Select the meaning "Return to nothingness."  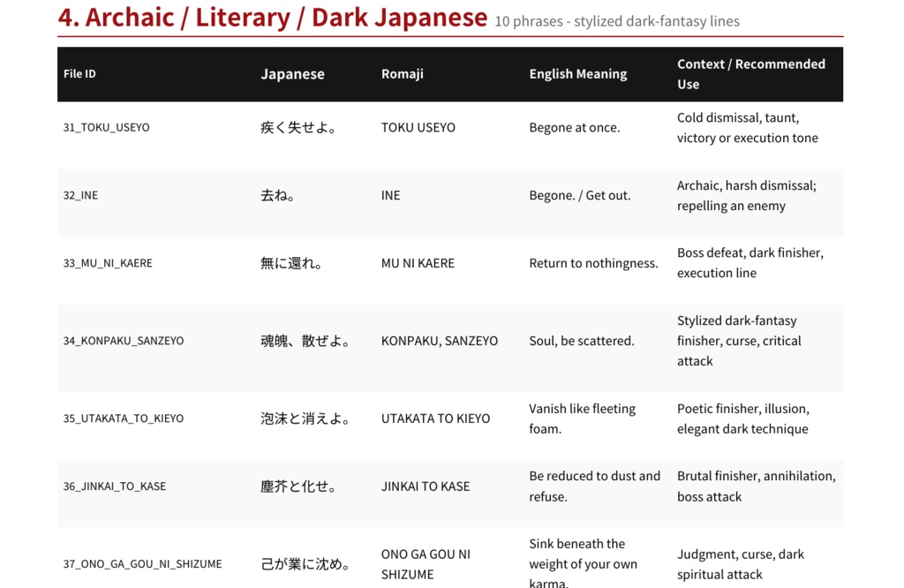click(593, 263)
